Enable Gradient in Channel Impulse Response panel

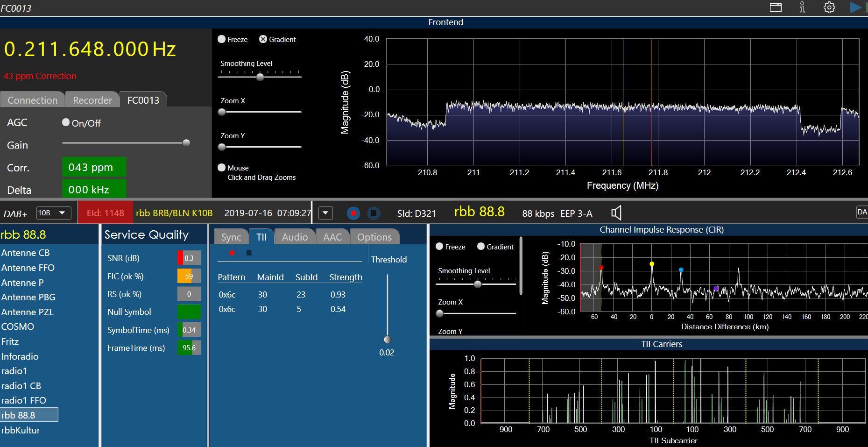coord(481,247)
